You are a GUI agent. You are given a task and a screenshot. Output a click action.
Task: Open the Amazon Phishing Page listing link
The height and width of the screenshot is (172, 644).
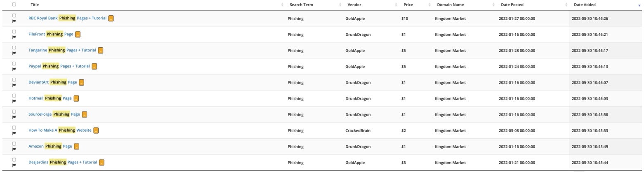pyautogui.click(x=50, y=146)
